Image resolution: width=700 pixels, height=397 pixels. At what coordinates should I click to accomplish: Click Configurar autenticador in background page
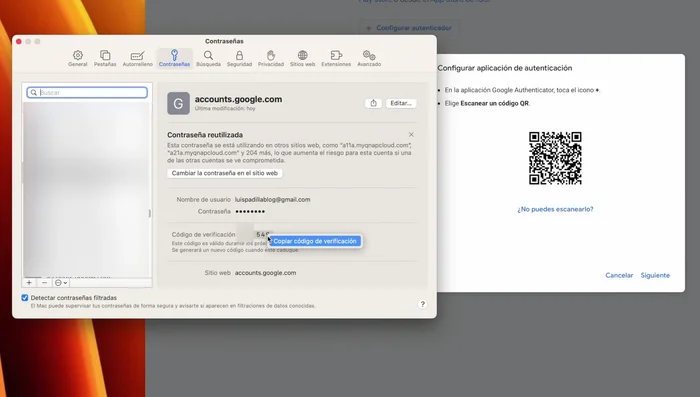(409, 28)
